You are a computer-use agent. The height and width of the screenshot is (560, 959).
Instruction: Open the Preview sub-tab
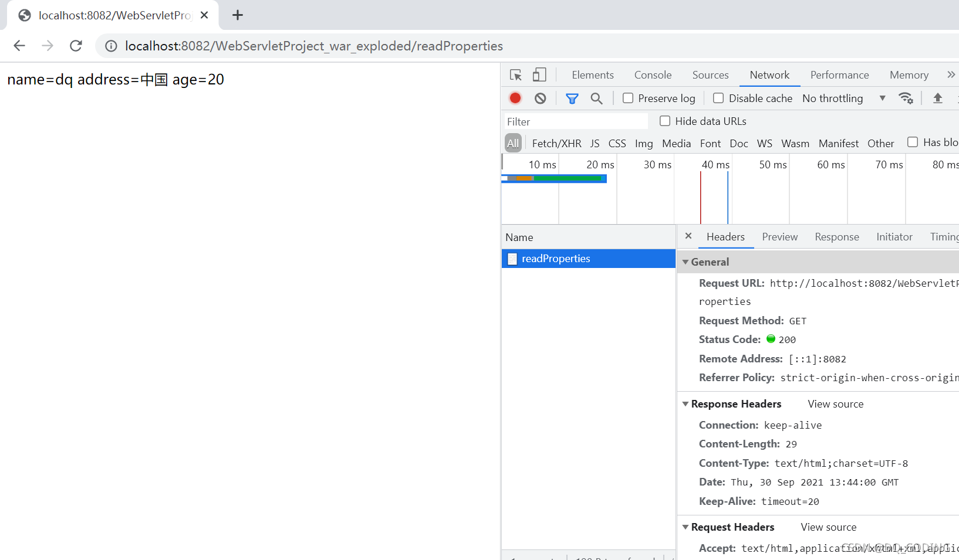click(779, 237)
